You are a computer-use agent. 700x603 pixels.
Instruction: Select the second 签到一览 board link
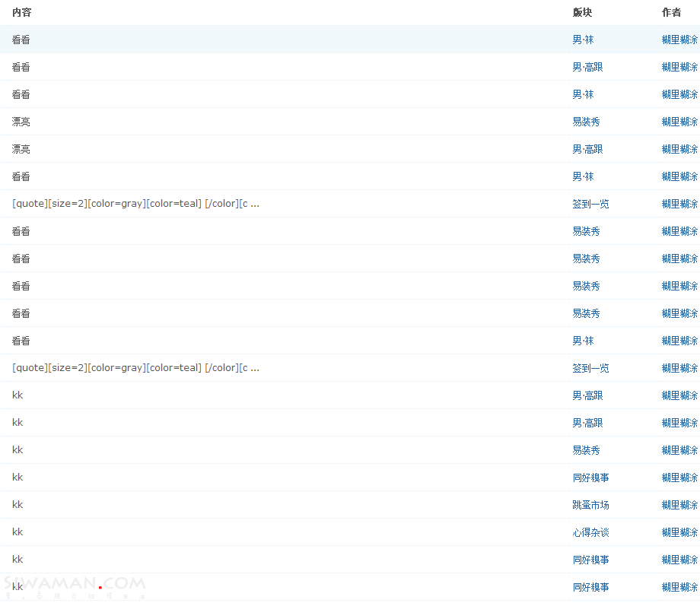[590, 368]
